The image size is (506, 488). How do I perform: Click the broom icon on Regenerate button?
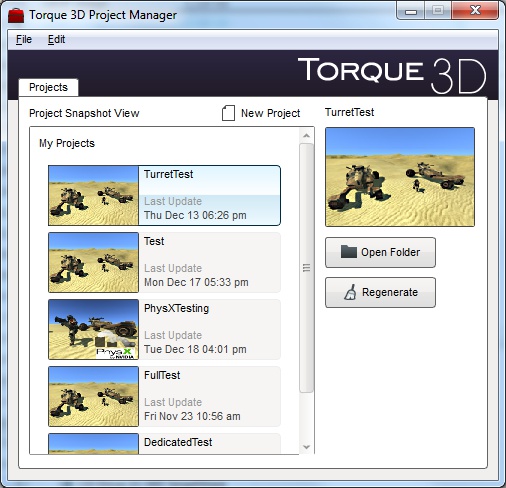coord(350,292)
